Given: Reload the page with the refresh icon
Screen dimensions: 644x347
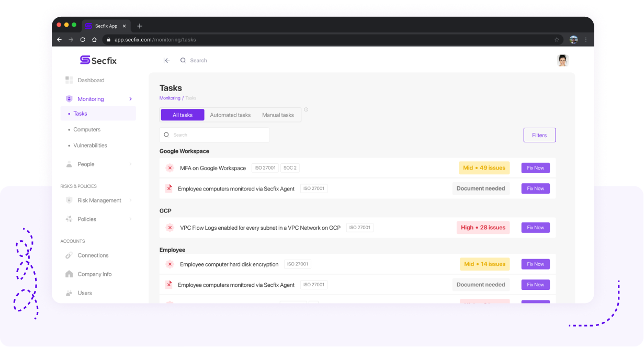Looking at the screenshot, I should tap(83, 39).
